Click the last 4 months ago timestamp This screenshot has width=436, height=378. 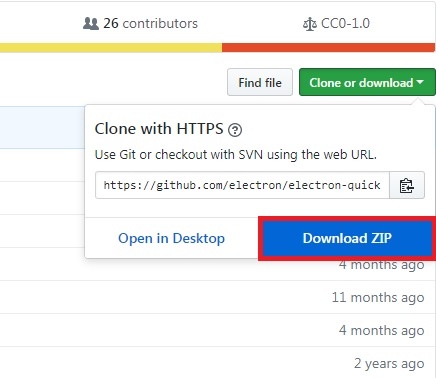click(382, 330)
